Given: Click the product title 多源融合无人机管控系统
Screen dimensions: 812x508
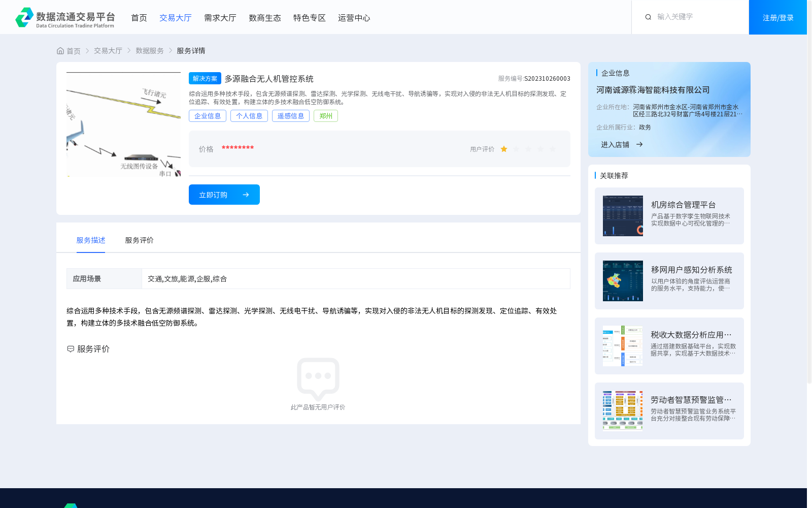Looking at the screenshot, I should [x=269, y=79].
